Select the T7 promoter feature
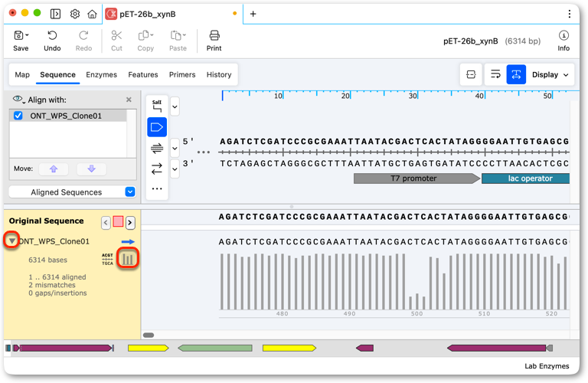Viewport: 588px width, 383px height. coord(416,178)
